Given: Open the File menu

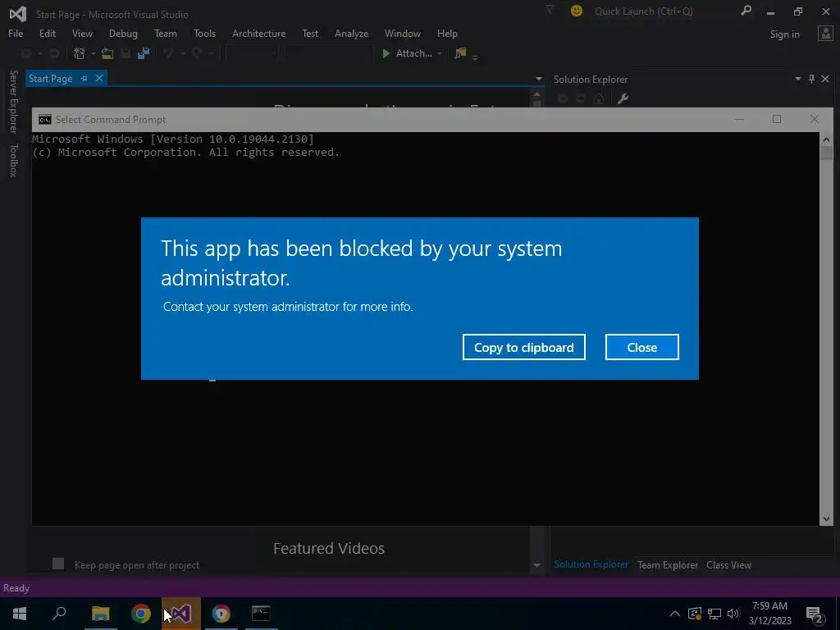Looking at the screenshot, I should [16, 33].
